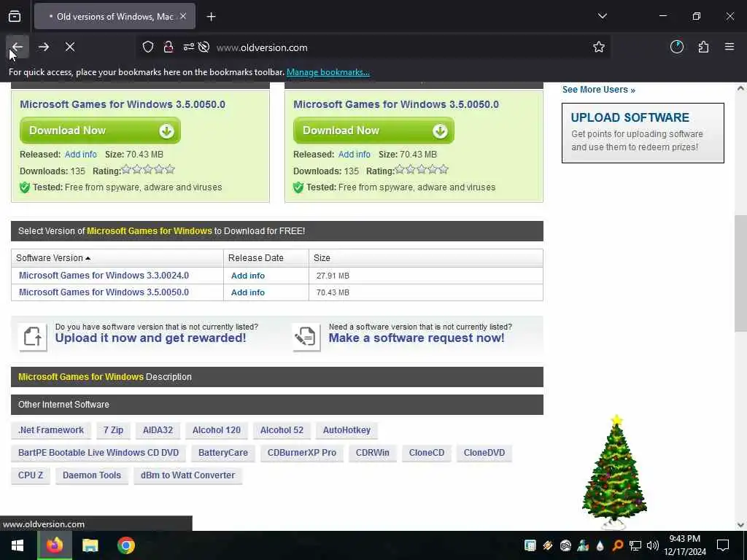747x560 pixels.
Task: Stop page loading with X button
Action: click(x=70, y=47)
